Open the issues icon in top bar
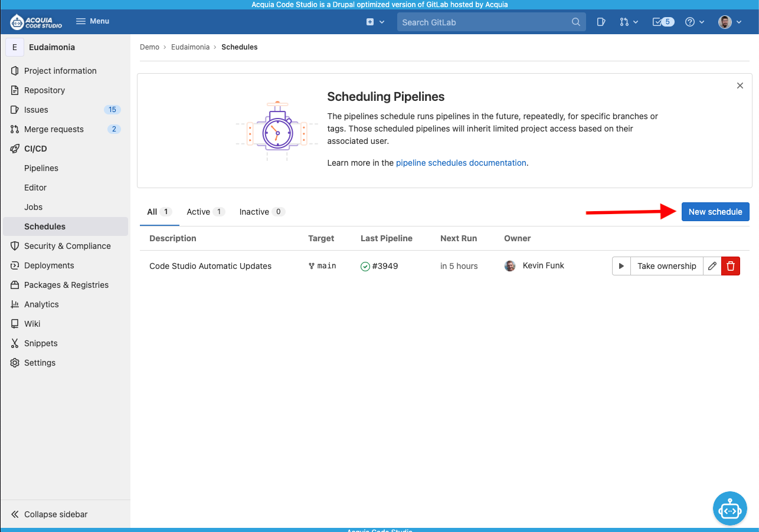The image size is (759, 532). (x=601, y=22)
